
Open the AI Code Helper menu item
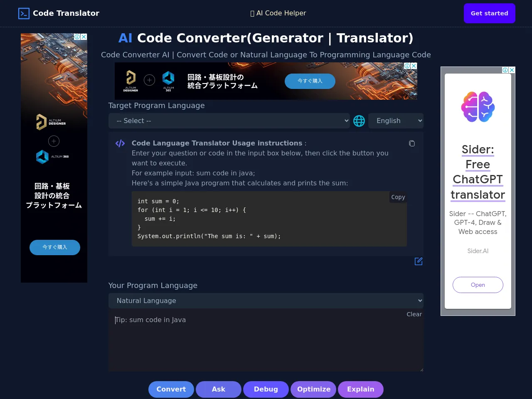(278, 13)
